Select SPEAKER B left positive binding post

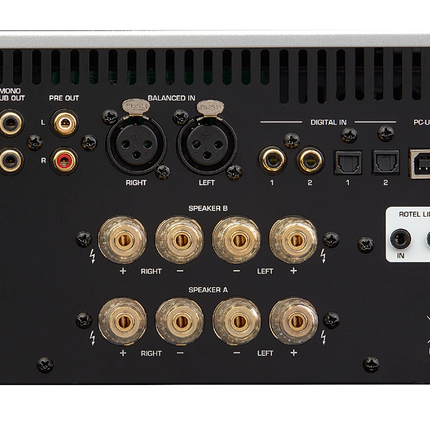[x=293, y=240]
